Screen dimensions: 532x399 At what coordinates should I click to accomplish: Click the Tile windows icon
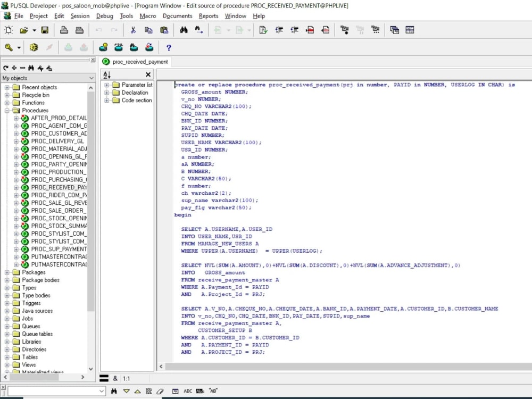click(x=410, y=30)
